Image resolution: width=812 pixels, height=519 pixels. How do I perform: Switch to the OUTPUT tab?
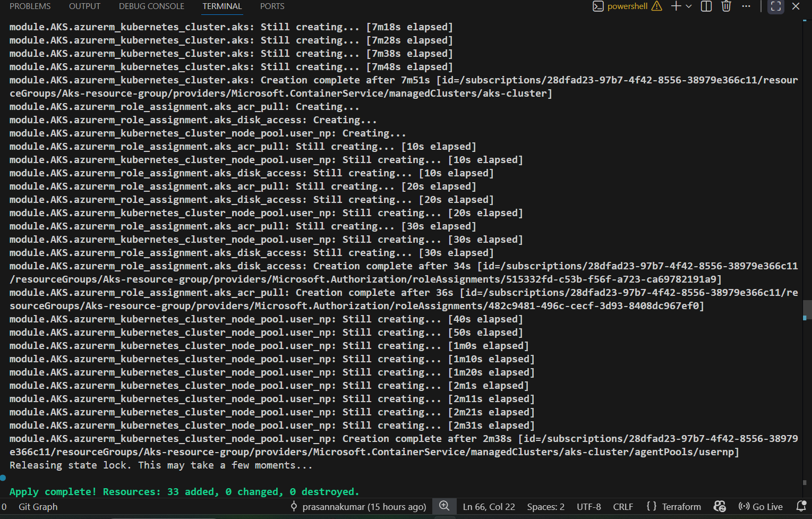pyautogui.click(x=84, y=6)
